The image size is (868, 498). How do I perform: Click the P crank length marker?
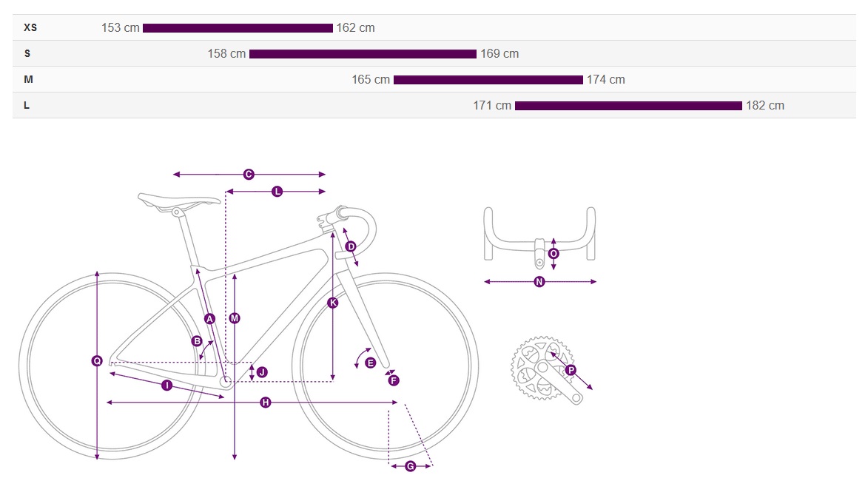point(571,370)
